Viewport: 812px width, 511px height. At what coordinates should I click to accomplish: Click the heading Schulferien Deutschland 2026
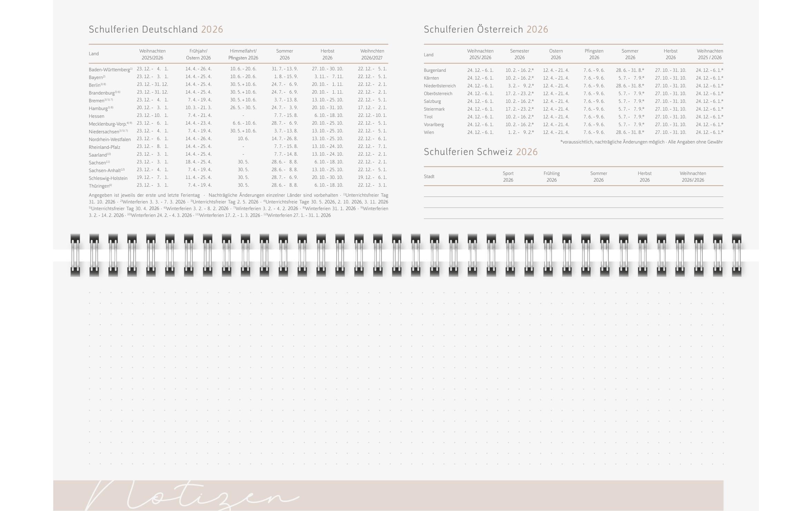tap(156, 29)
